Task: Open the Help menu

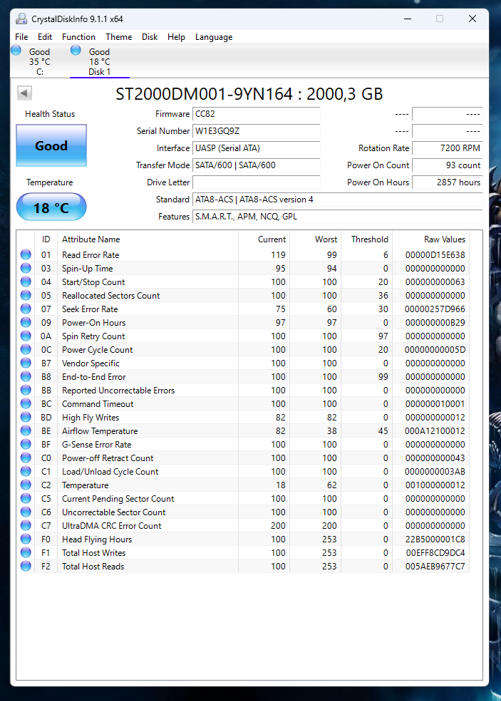Action: tap(176, 37)
